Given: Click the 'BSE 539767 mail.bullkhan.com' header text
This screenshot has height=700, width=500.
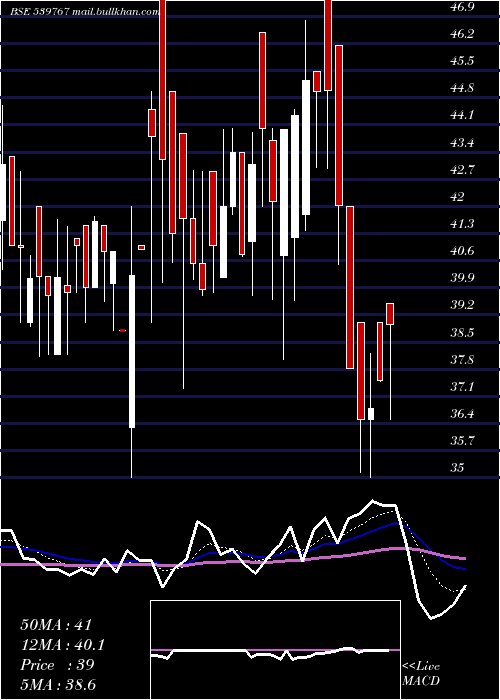Looking at the screenshot, I should point(84,12).
